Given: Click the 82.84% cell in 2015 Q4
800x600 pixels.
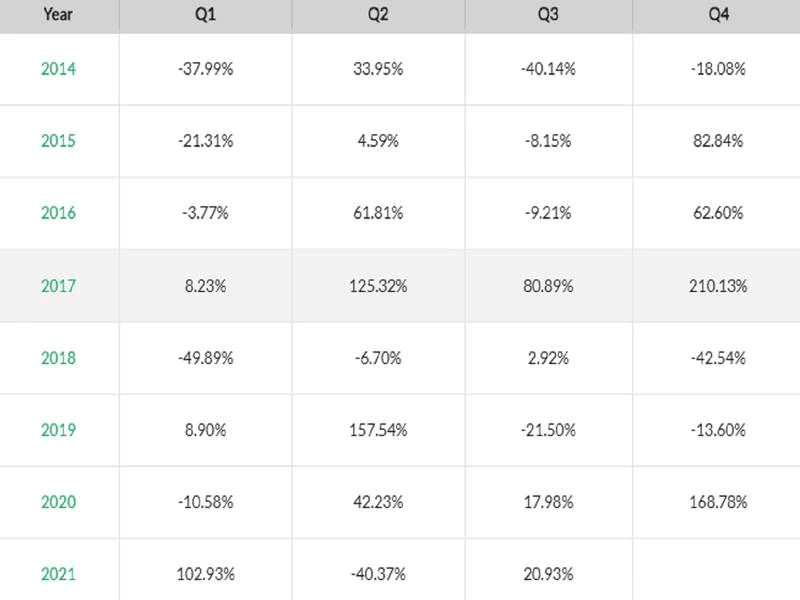Looking at the screenshot, I should point(716,141).
